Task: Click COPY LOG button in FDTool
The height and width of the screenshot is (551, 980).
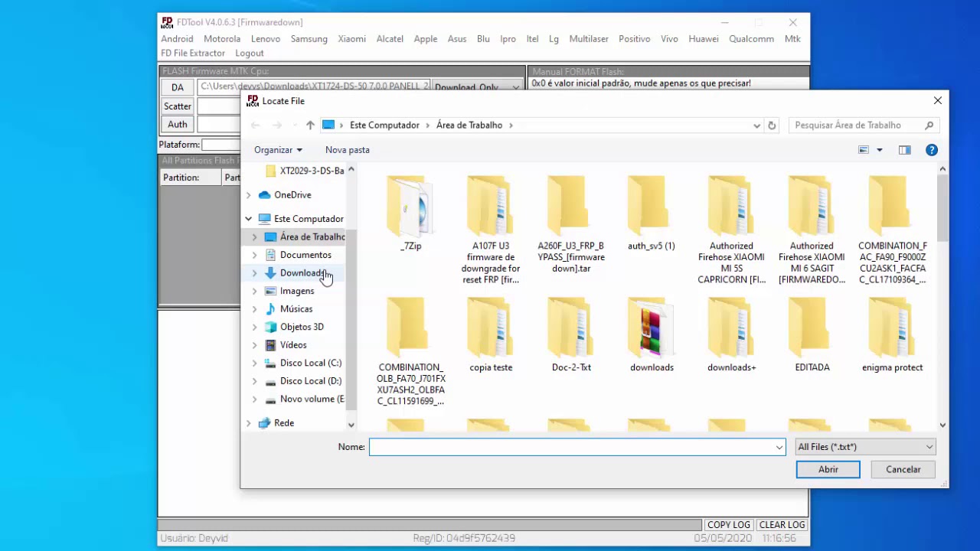Action: pos(728,525)
